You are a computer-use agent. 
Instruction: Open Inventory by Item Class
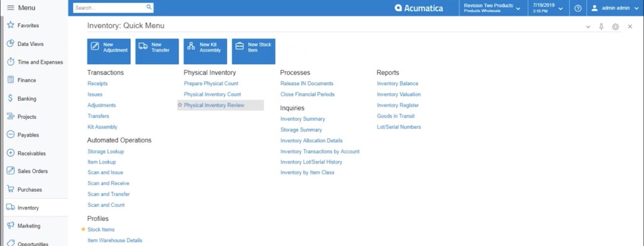tap(307, 172)
